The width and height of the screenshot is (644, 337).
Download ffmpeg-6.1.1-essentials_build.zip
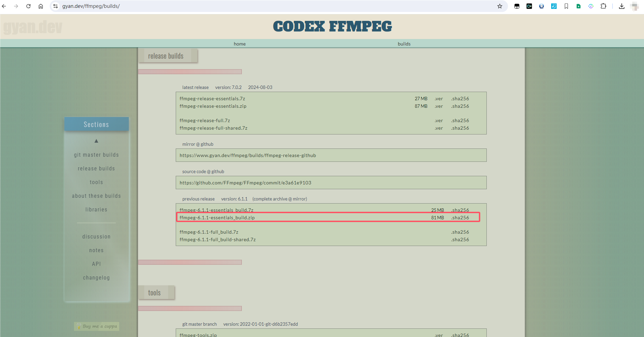click(217, 218)
